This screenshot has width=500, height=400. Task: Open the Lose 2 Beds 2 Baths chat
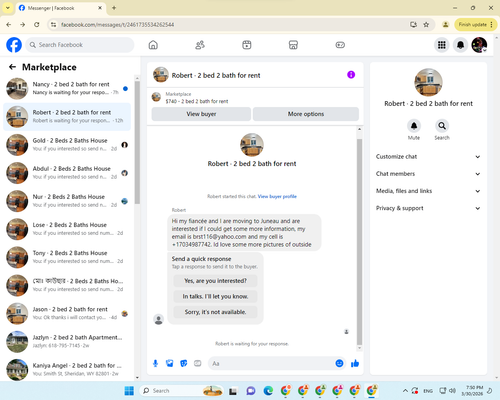pyautogui.click(x=67, y=229)
